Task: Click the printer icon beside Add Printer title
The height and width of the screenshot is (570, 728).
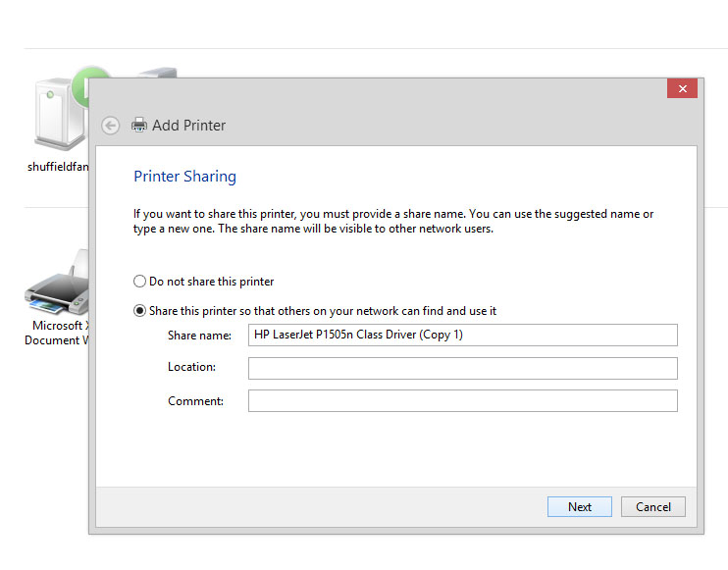Action: tap(138, 125)
